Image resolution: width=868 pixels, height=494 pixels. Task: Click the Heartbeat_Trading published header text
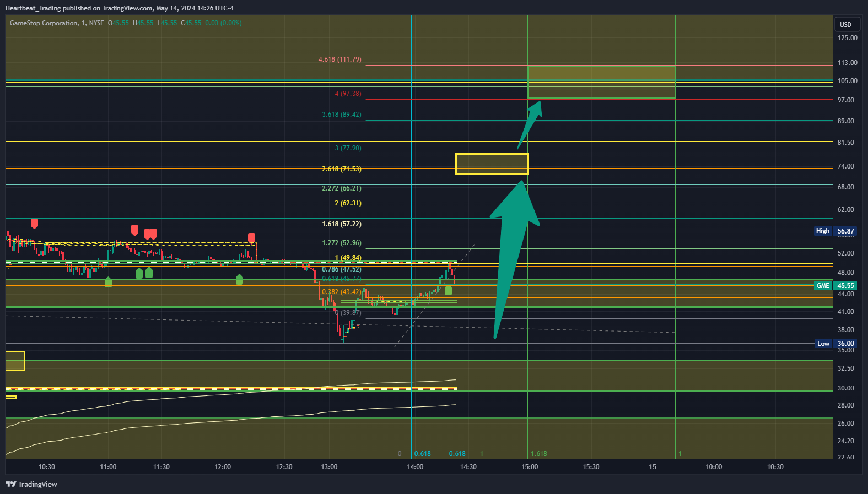coord(119,8)
